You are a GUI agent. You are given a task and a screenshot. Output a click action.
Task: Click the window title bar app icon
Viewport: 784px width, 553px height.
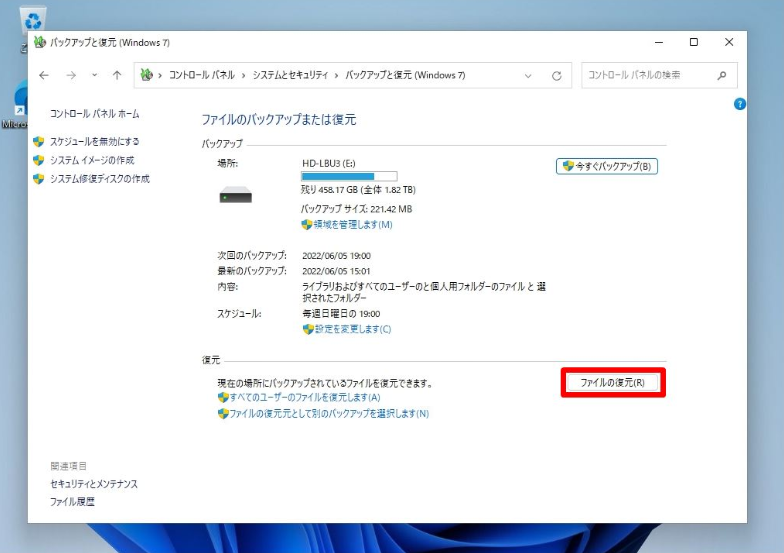click(40, 42)
